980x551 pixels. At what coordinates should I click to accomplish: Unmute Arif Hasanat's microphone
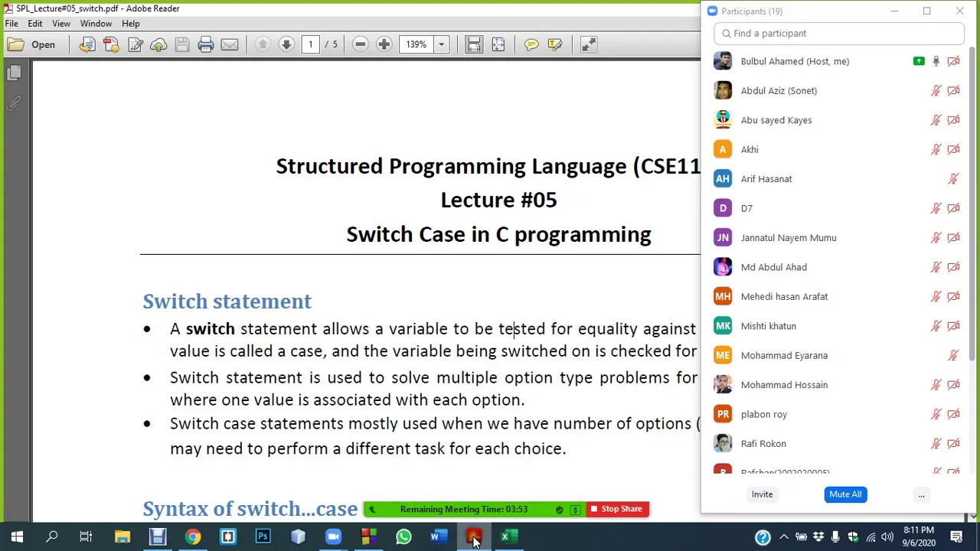click(953, 179)
